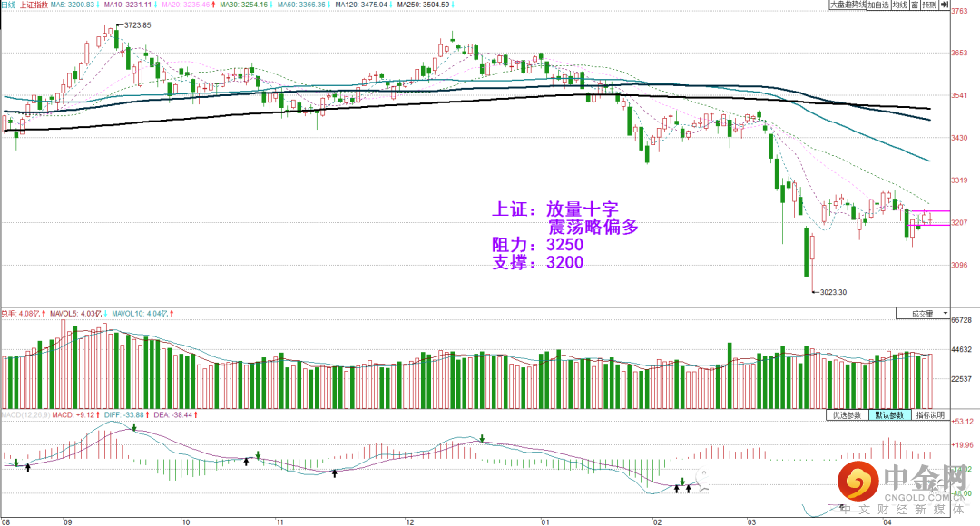Screen dimensions: 980x526
Task: Select the 上证指数 index title
Action: 34,5
